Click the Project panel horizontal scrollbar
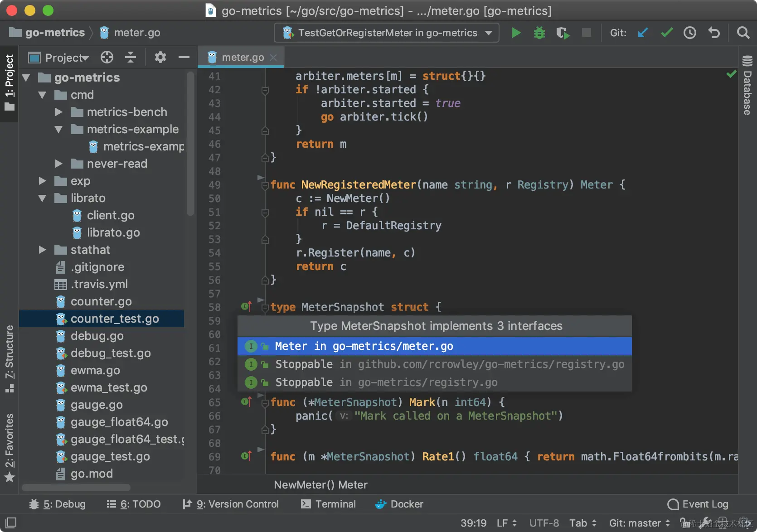 click(x=76, y=488)
